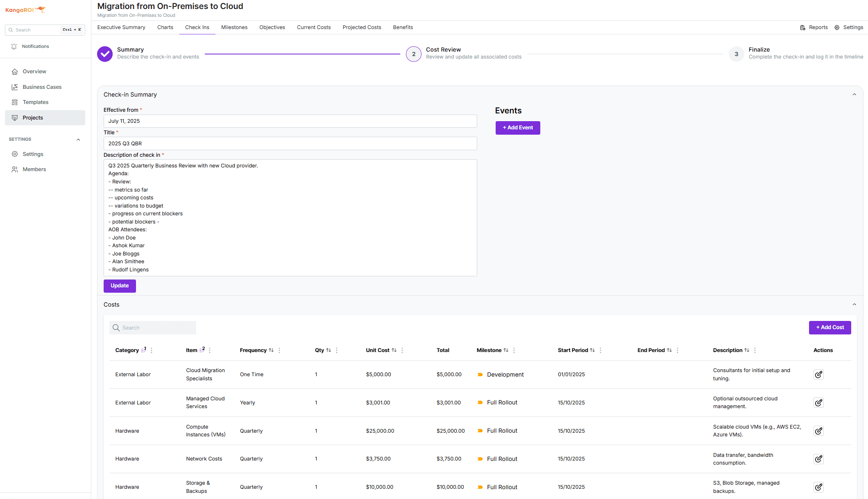This screenshot has height=499, width=868.
Task: Click the completed Summary step checkmark
Action: click(105, 54)
